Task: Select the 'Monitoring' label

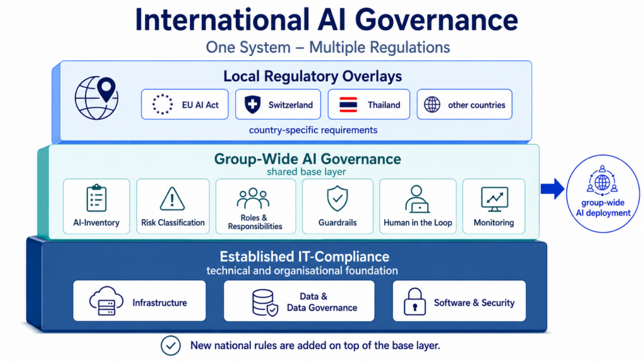Action: (494, 223)
